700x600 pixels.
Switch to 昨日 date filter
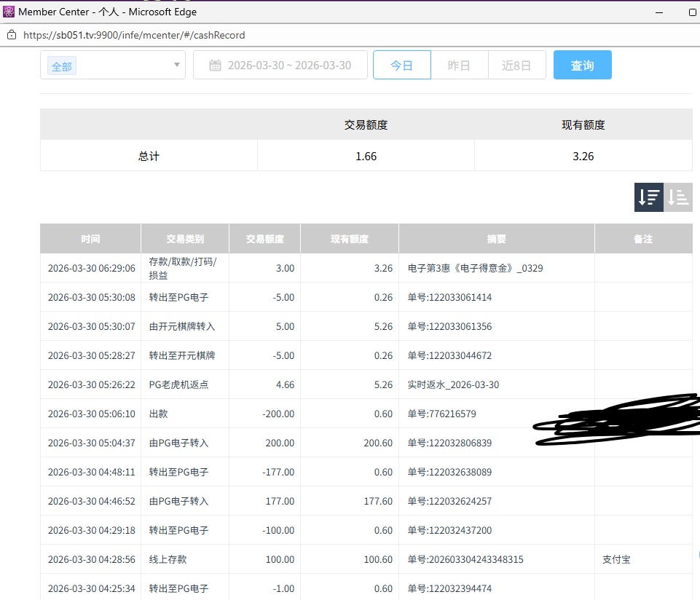point(459,66)
